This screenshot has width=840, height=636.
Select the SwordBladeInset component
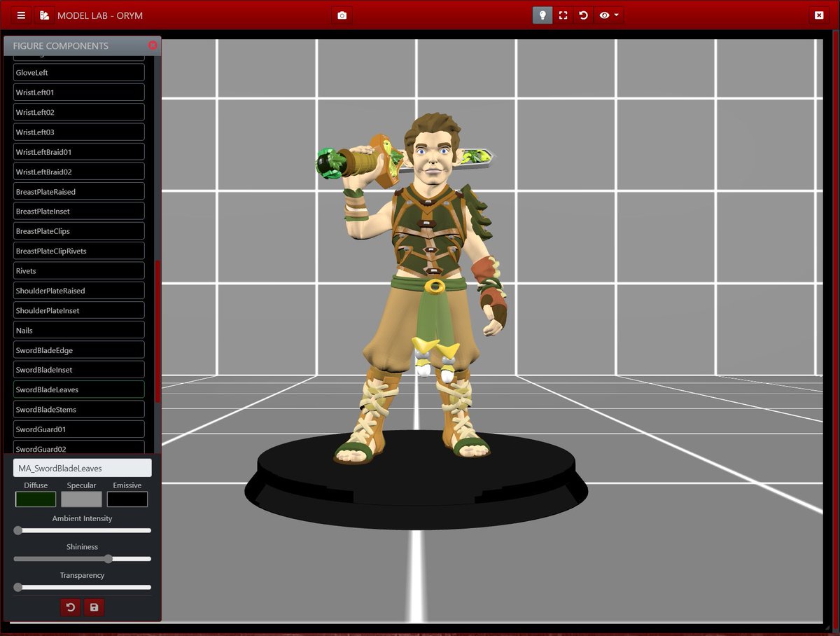point(79,370)
